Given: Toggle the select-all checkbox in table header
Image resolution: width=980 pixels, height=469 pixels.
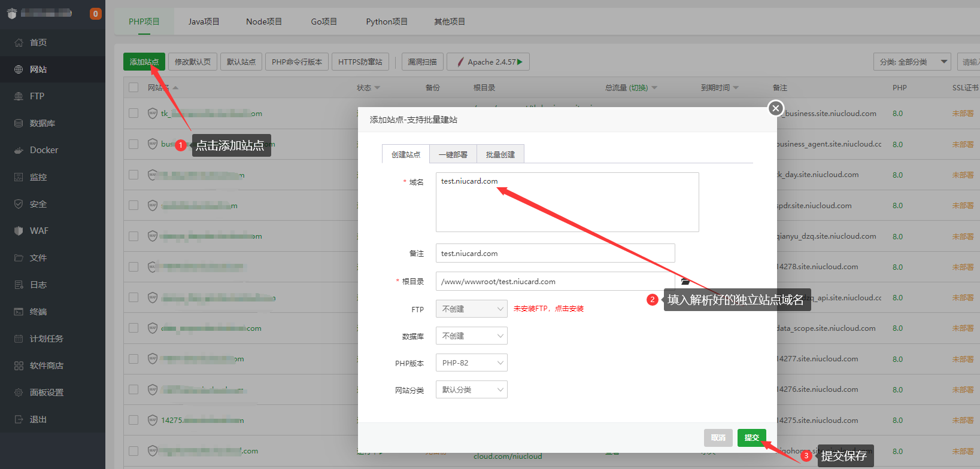Looking at the screenshot, I should (x=134, y=87).
